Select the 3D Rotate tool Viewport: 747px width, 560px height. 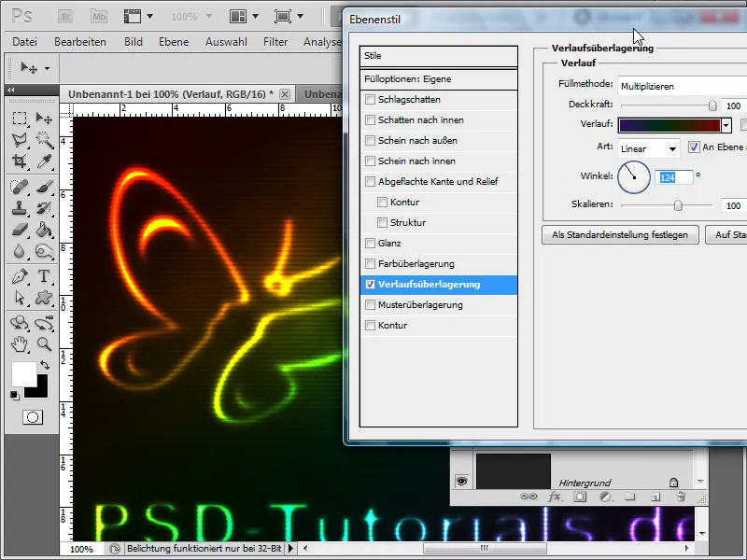pos(20,323)
